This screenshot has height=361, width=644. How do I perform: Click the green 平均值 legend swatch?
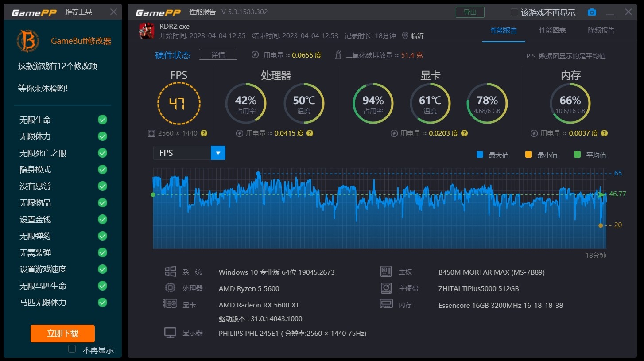(x=577, y=155)
